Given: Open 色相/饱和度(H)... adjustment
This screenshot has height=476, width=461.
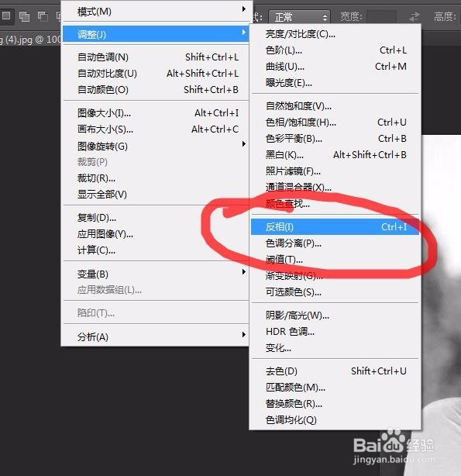Looking at the screenshot, I should point(335,122).
